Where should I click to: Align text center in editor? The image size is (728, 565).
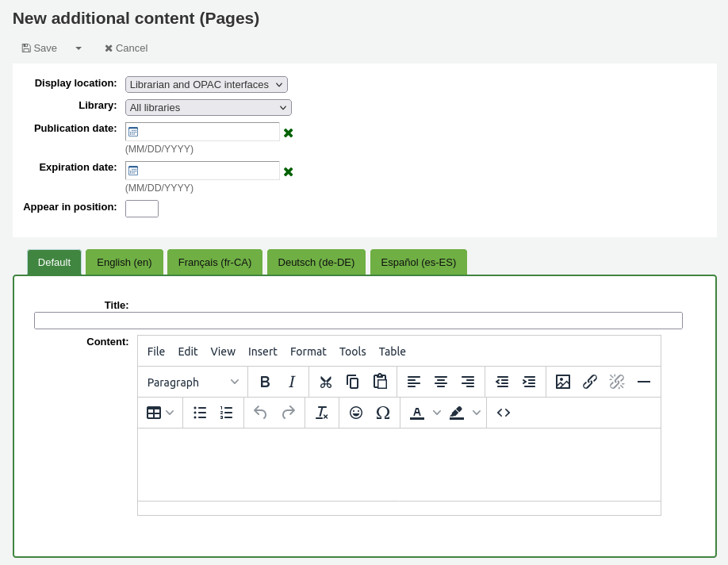click(x=441, y=382)
